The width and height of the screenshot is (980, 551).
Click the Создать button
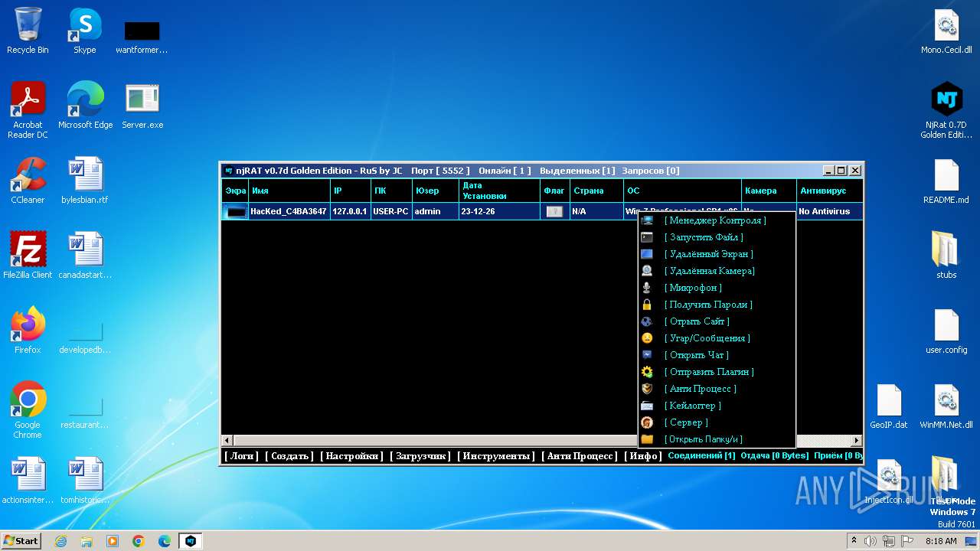coord(289,456)
